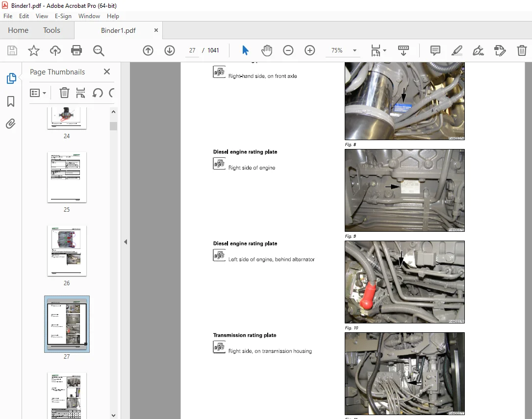Open the zoom percentage dropdown arrow

(355, 50)
